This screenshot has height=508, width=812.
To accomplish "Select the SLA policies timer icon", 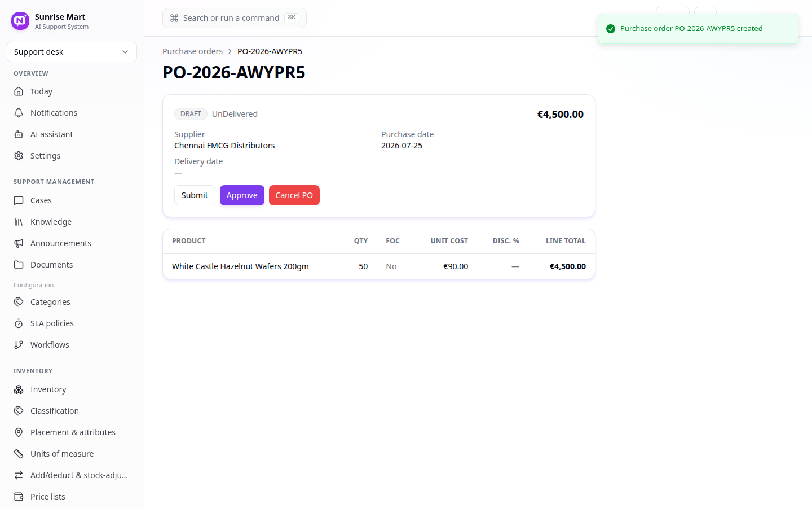I will coord(19,323).
